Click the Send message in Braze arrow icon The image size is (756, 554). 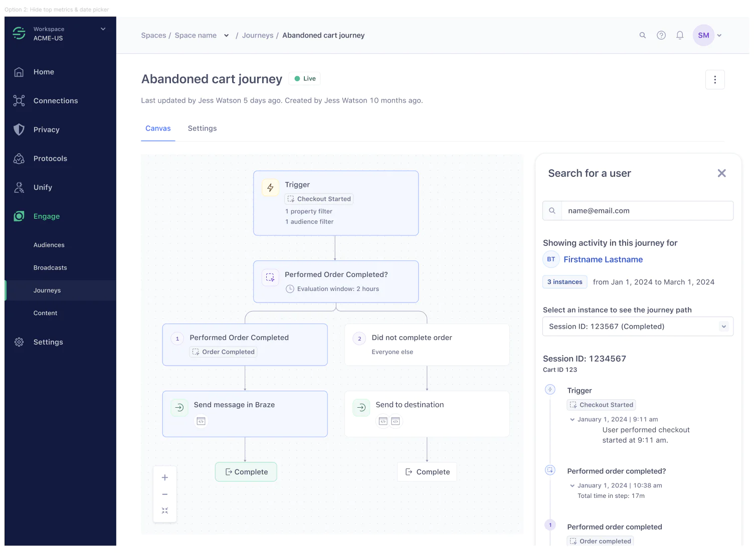(x=179, y=408)
